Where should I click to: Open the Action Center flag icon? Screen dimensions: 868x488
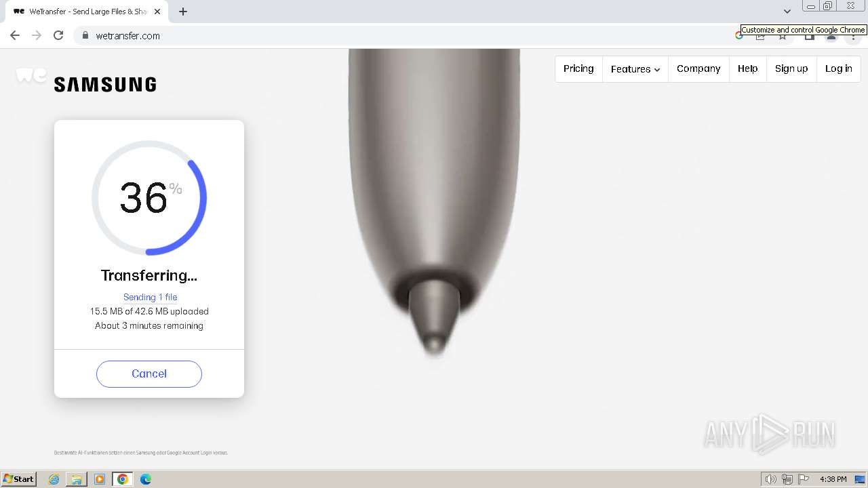click(x=804, y=479)
